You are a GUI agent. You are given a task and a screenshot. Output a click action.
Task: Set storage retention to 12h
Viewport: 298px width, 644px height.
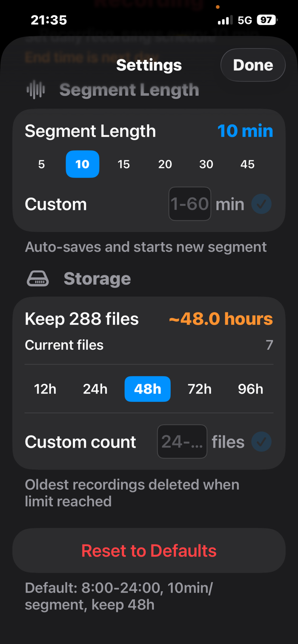[x=45, y=389]
